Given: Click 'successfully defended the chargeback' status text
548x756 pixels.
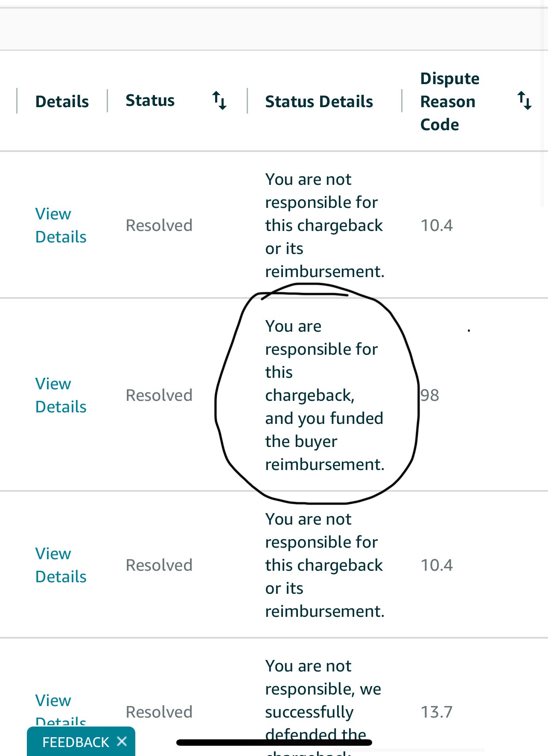Looking at the screenshot, I should pyautogui.click(x=323, y=709).
